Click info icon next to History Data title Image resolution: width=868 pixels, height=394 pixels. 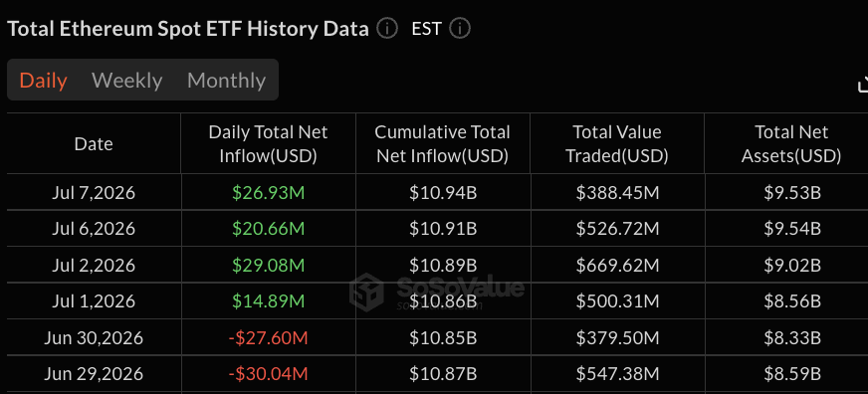click(387, 28)
